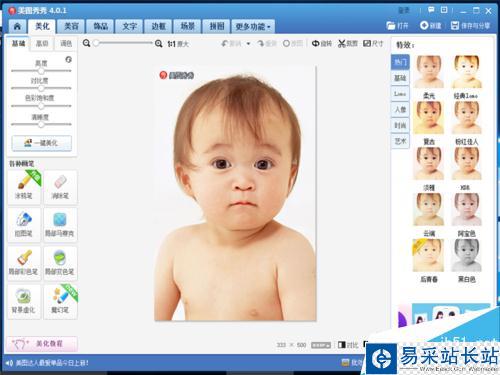The width and height of the screenshot is (500, 375).
Task: Select the 消除笔 eraser pen tool
Action: click(60, 187)
